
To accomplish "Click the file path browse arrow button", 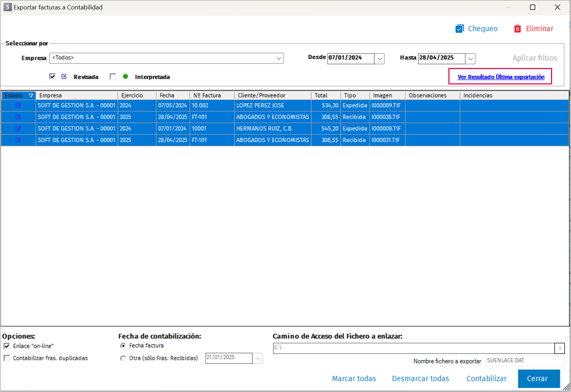I will 559,348.
